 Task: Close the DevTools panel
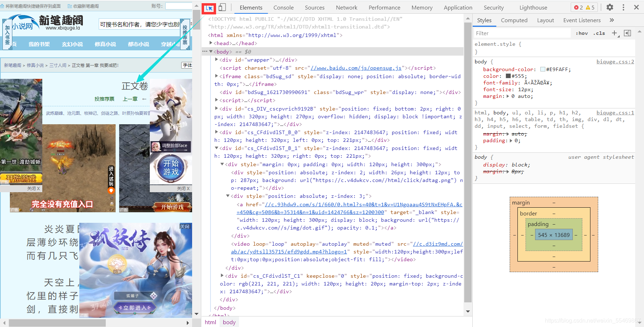636,7
